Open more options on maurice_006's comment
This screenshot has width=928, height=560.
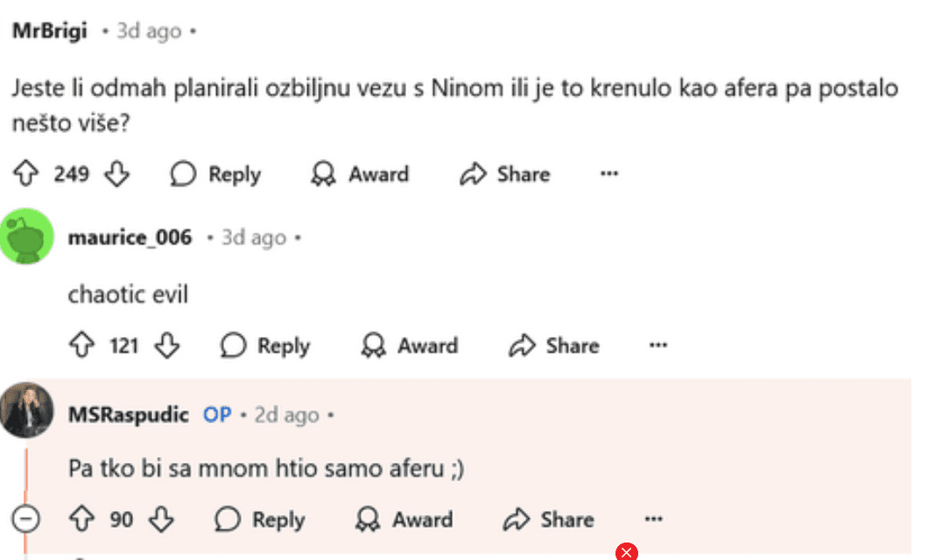658,346
